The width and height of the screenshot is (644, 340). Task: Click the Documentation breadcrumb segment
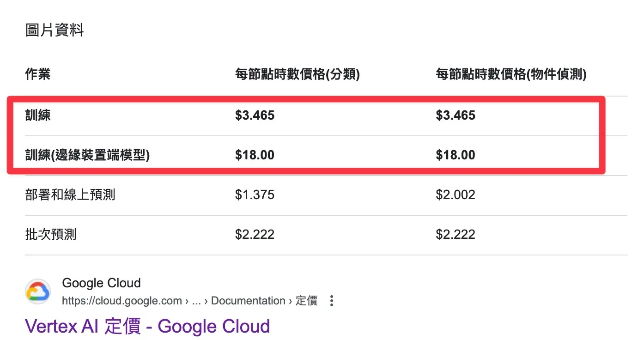click(x=248, y=300)
